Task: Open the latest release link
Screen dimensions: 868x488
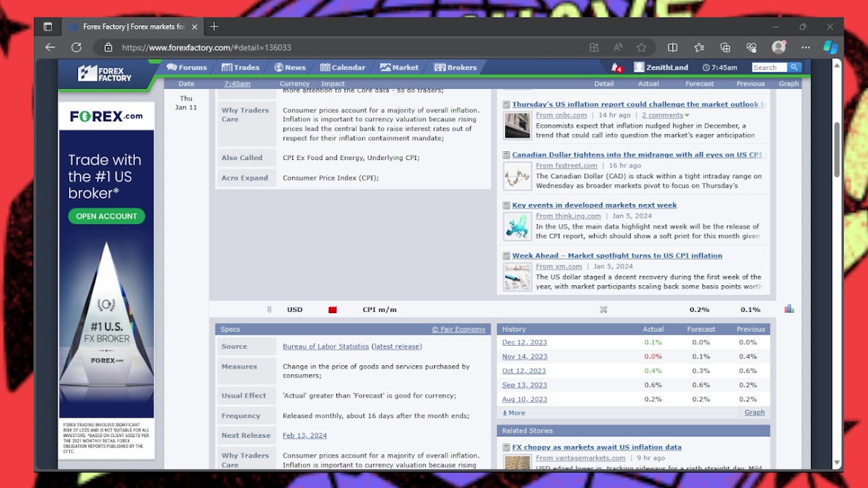Action: click(x=397, y=346)
